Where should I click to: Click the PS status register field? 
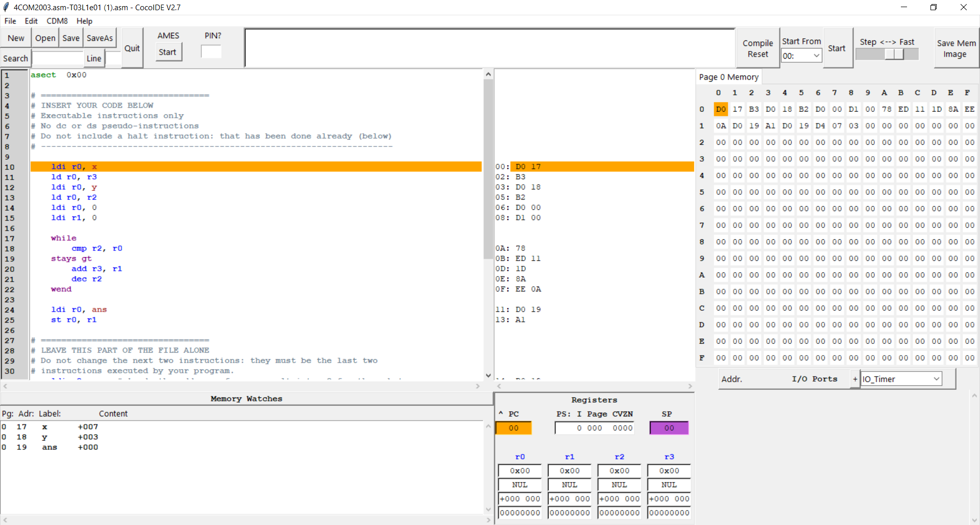[x=595, y=428]
